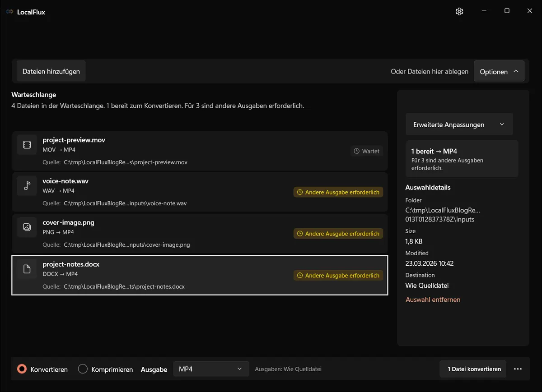Click project-notes.docx's Andere Ausgabe erforderlich badge
Screen dimensions: 542x392
coord(338,275)
